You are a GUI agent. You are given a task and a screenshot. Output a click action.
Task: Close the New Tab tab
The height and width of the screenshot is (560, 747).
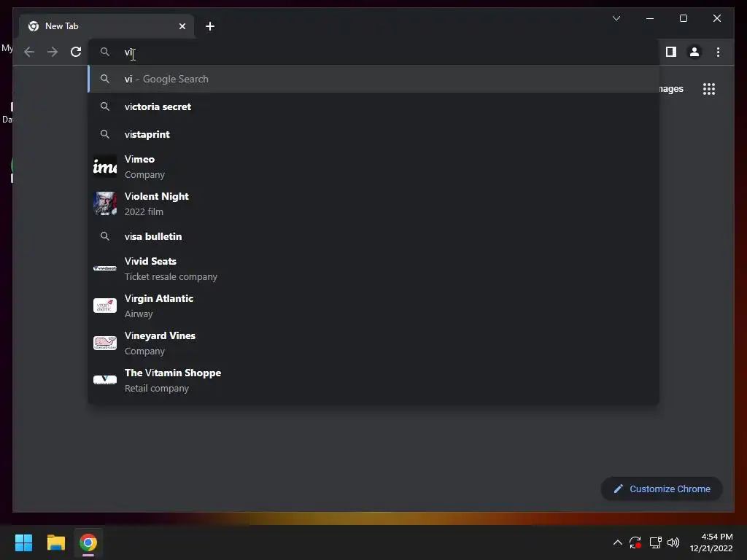click(182, 26)
